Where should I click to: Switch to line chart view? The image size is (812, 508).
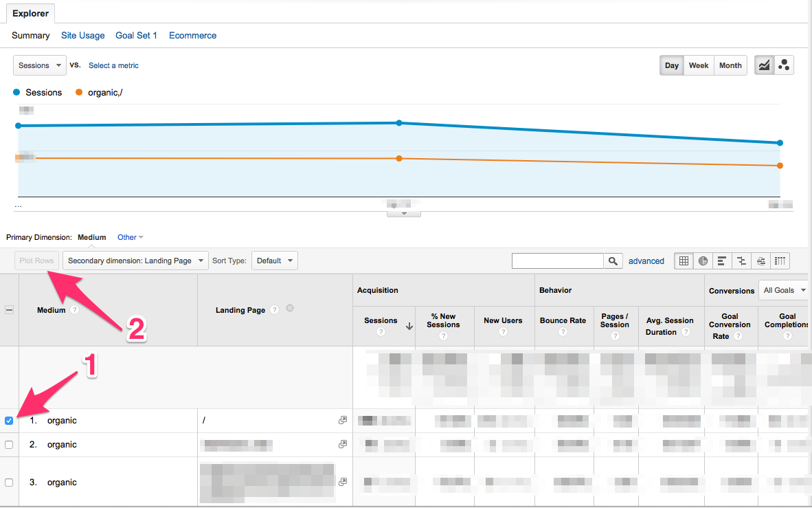[x=765, y=65]
